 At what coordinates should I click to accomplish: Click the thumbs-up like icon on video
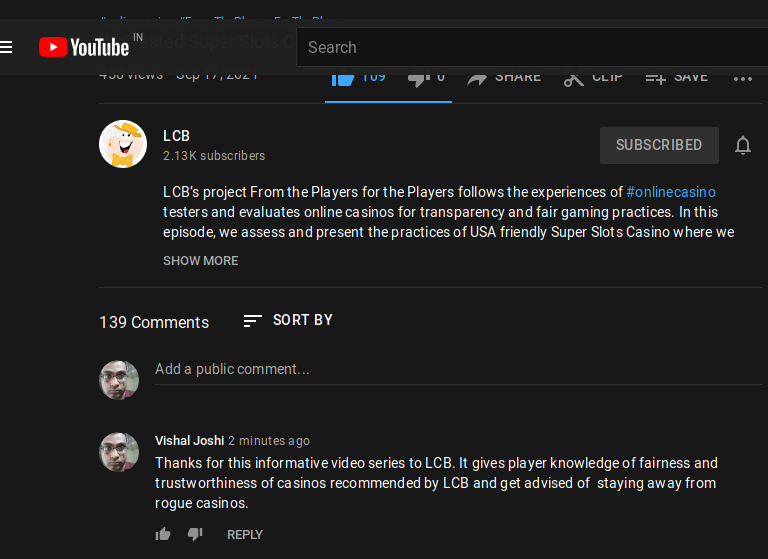pyautogui.click(x=343, y=80)
